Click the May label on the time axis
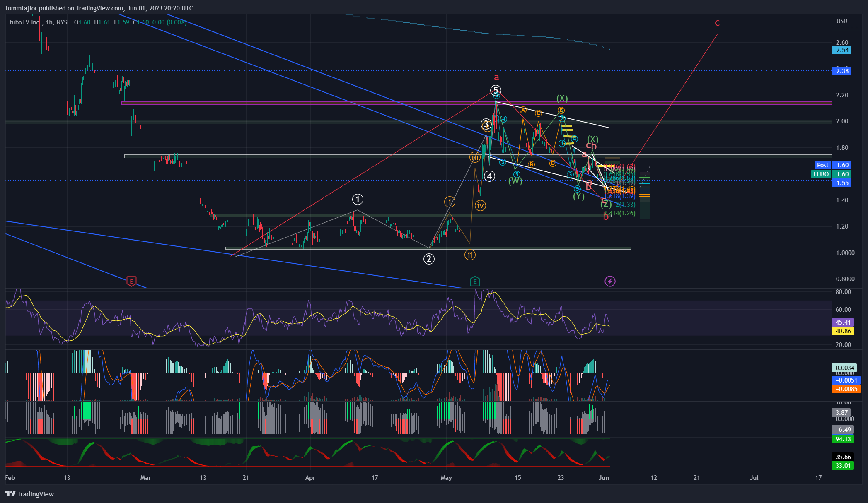Viewport: 868px width, 503px height. [446, 478]
